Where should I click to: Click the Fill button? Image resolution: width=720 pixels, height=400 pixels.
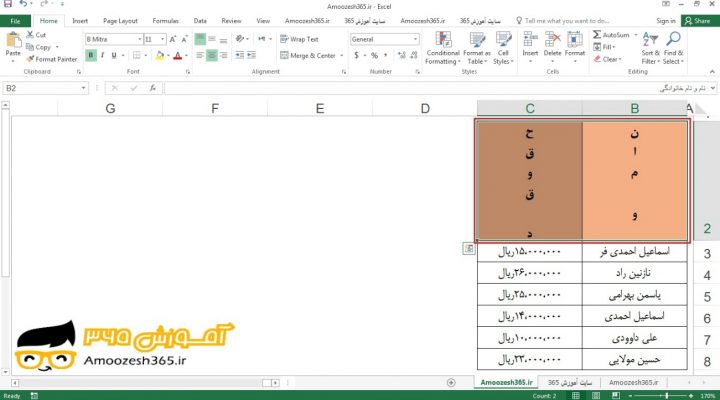point(604,47)
